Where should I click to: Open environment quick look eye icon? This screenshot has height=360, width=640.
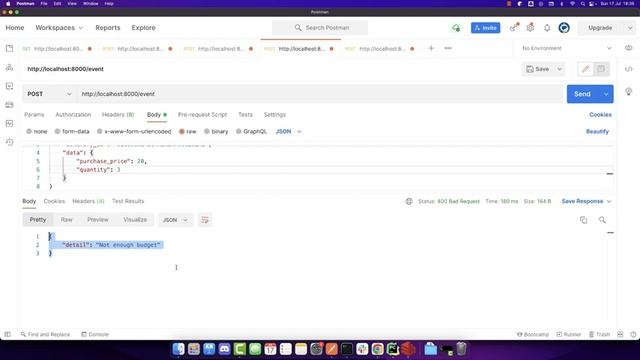click(x=629, y=48)
